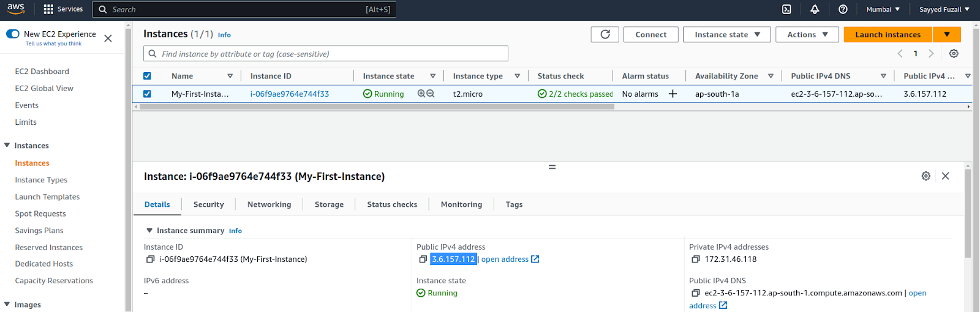Click Tell us what you think link

[53, 43]
